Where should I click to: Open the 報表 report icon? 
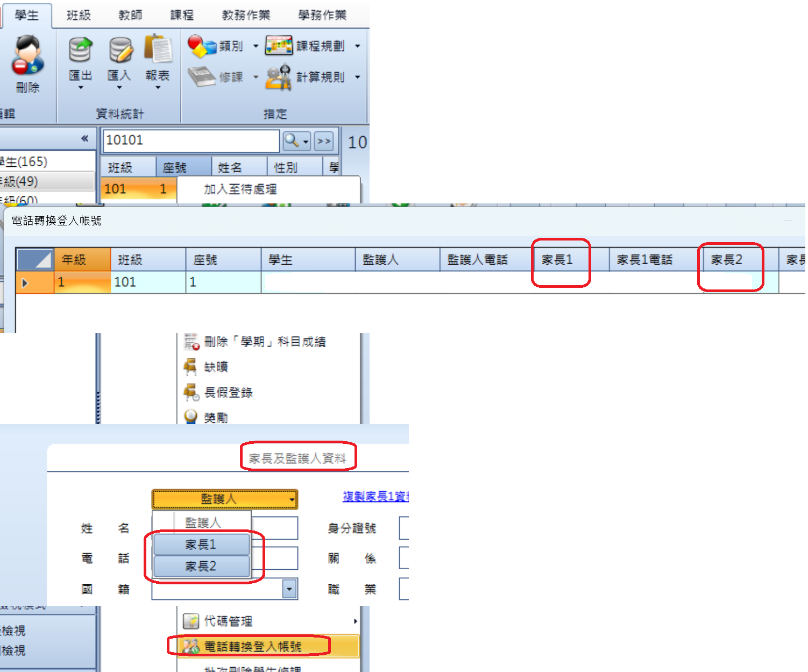coord(158,48)
